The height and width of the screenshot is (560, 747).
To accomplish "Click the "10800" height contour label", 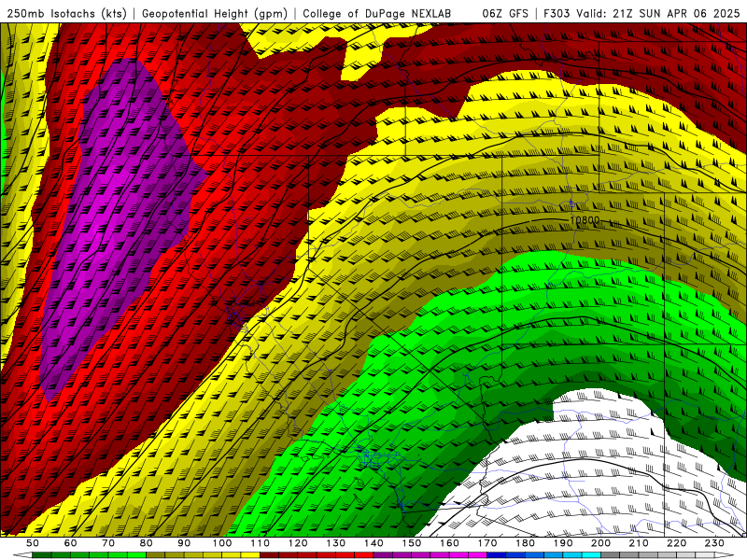I will point(585,220).
